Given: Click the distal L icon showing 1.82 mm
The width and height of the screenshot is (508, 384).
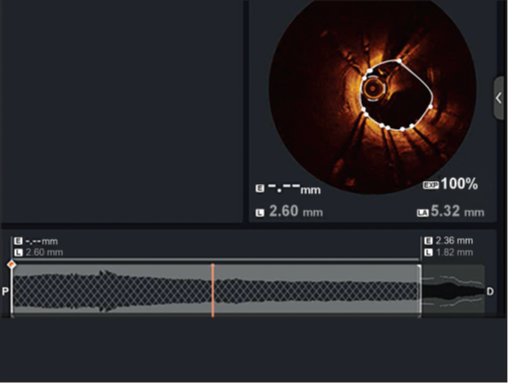Looking at the screenshot, I should pos(428,253).
